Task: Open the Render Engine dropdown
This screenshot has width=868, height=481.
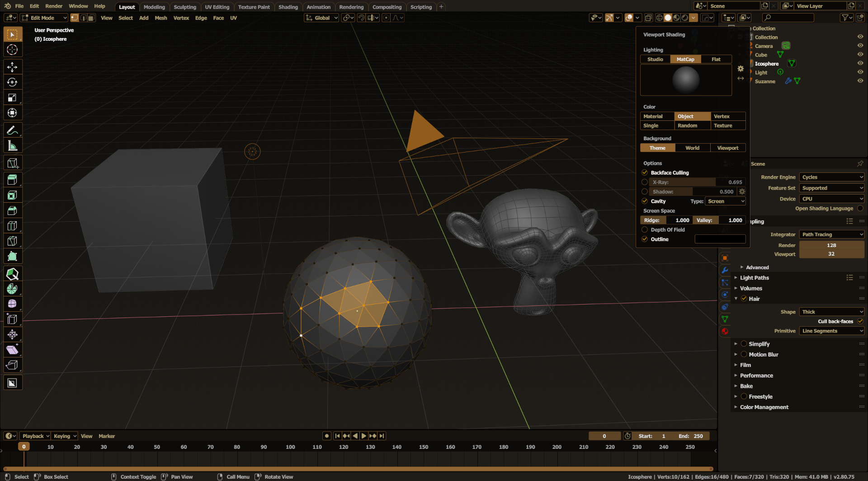Action: pos(831,177)
